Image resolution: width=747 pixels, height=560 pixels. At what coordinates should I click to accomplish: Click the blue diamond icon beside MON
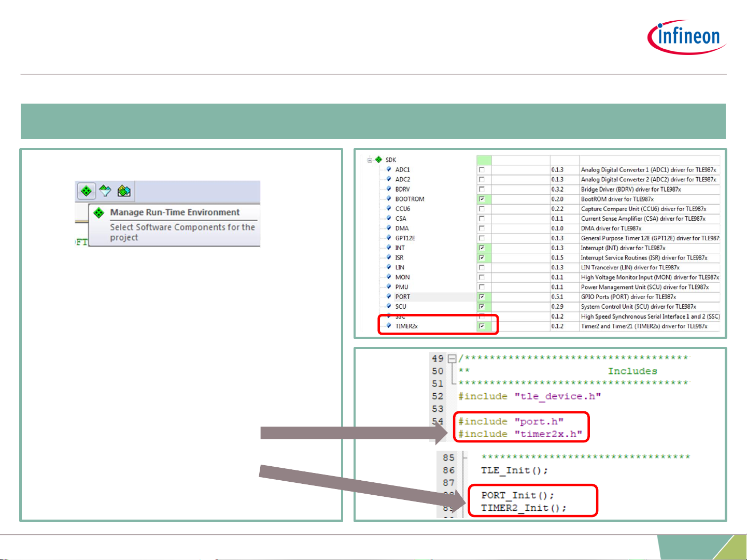pos(389,277)
